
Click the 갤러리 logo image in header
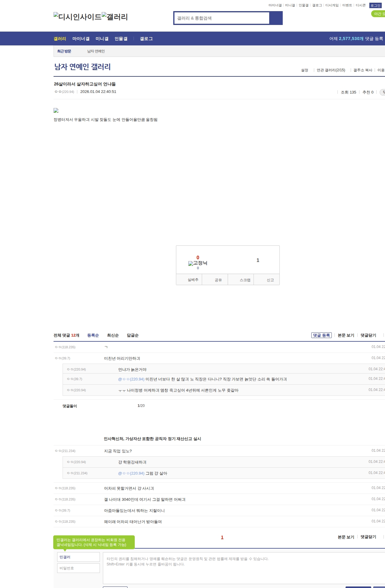pyautogui.click(x=115, y=17)
